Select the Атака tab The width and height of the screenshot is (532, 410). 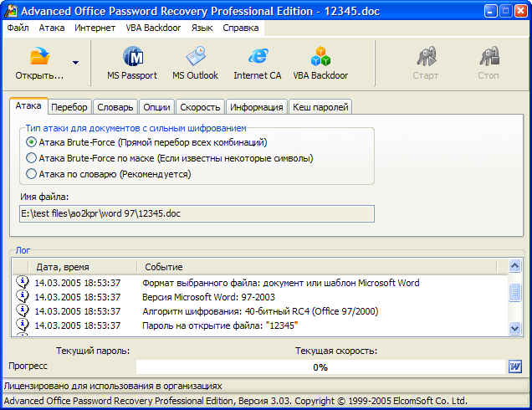click(x=28, y=106)
